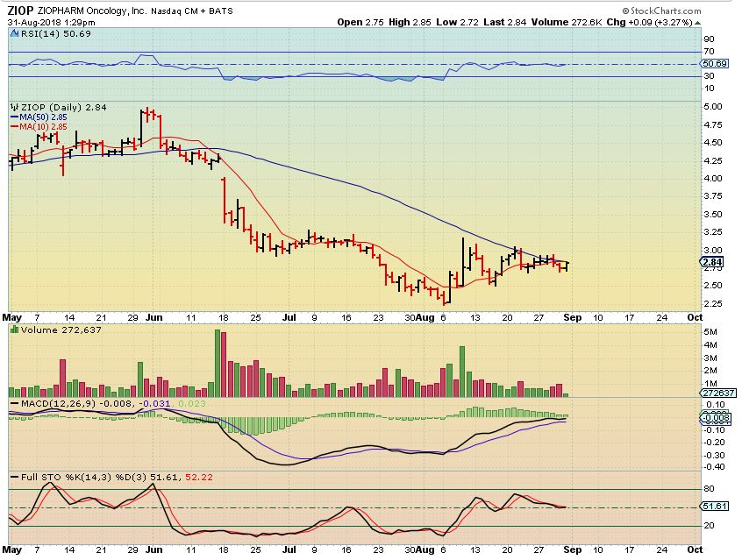742x560 pixels.
Task: Click the boxed 50.69 RSI axis value
Action: pyautogui.click(x=715, y=63)
